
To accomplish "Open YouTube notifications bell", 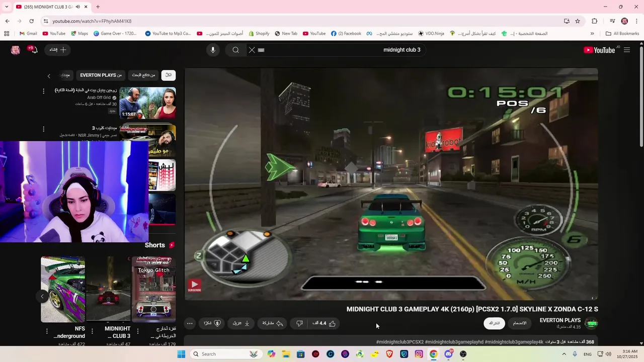I will pos(34,50).
